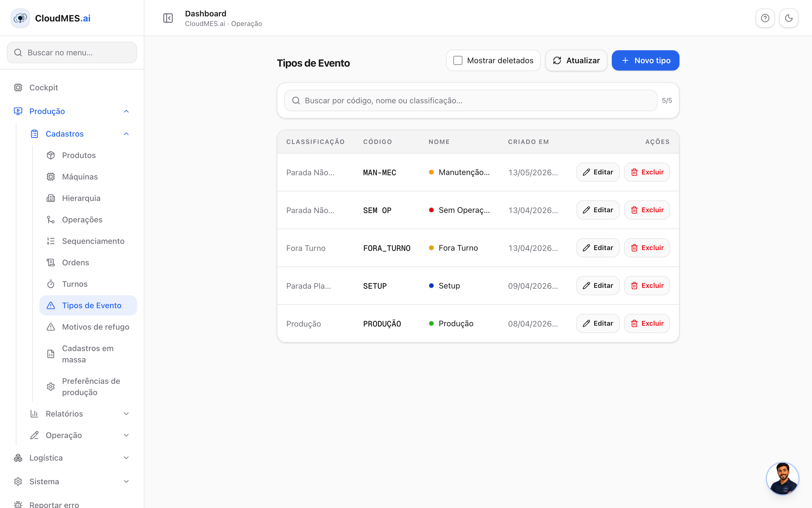This screenshot has height=508, width=812.
Task: Click the orange color dot beside Manutenção
Action: click(x=431, y=172)
